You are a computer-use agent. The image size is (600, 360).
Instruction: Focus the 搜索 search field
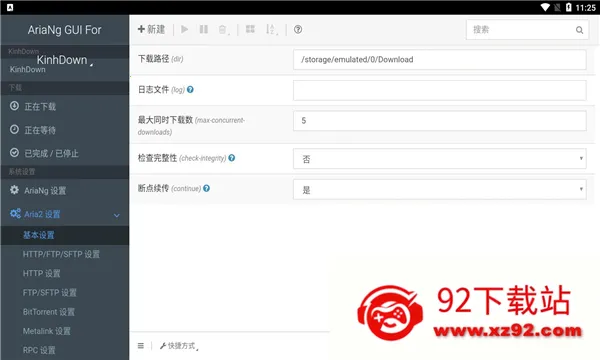527,30
